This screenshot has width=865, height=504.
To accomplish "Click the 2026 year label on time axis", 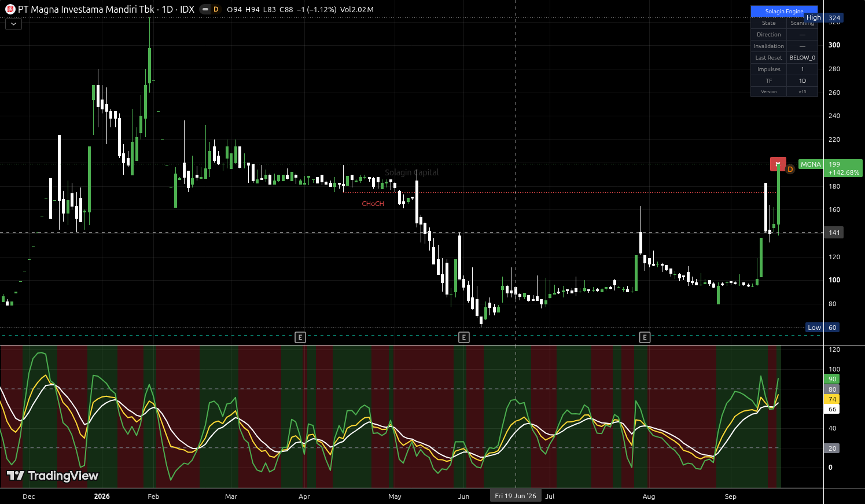I will [x=102, y=496].
